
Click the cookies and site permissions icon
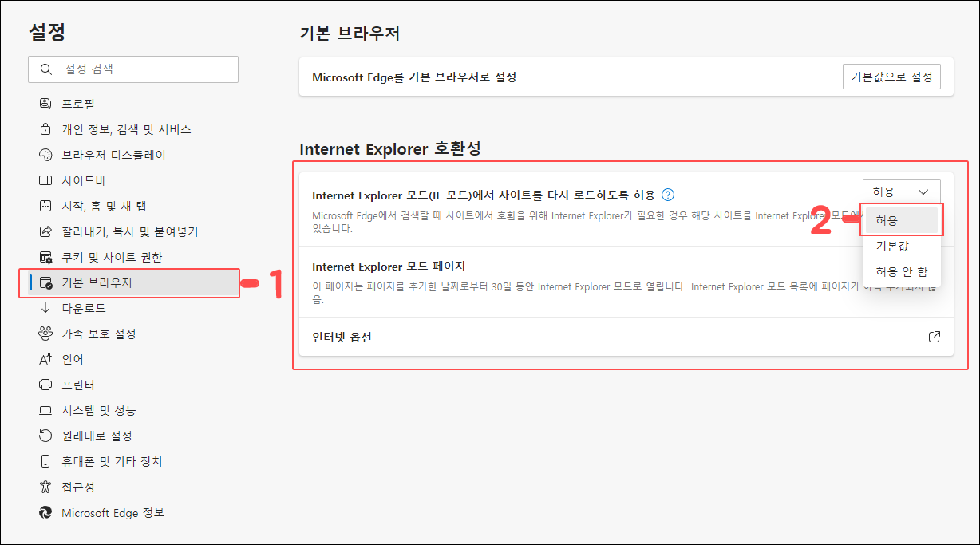[45, 257]
